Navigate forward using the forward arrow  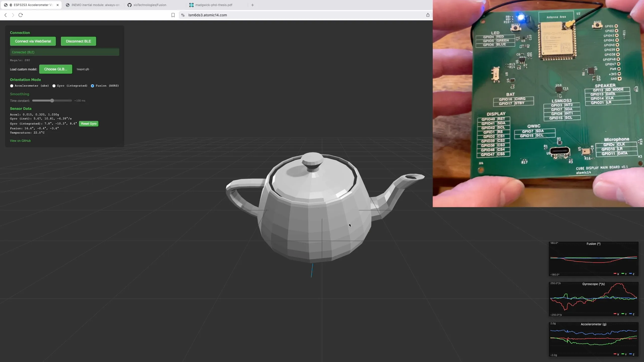13,15
